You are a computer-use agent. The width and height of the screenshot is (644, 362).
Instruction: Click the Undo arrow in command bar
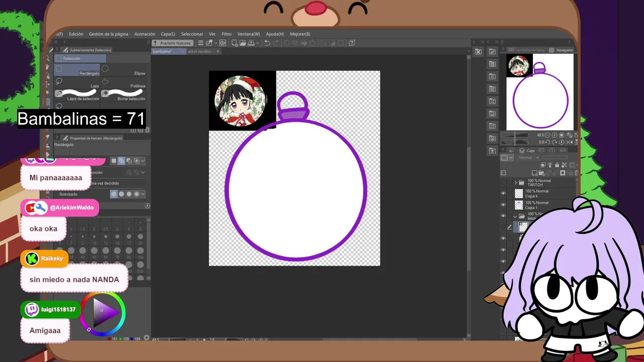(267, 43)
